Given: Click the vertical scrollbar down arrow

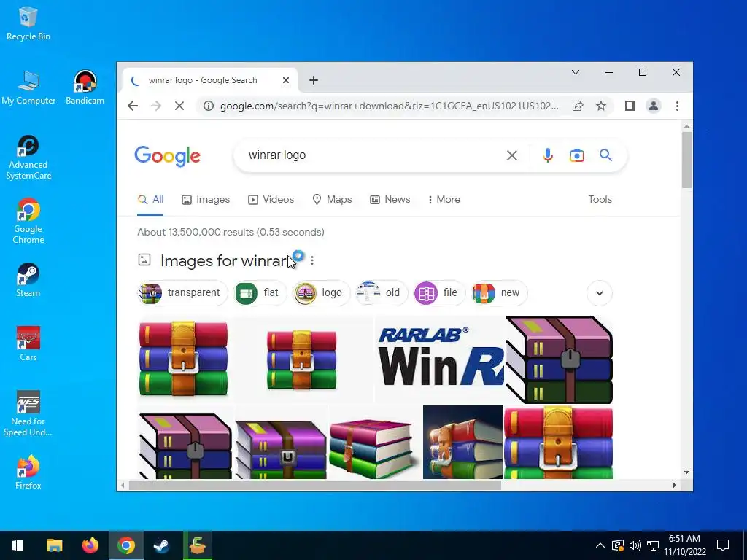Looking at the screenshot, I should pos(686,472).
